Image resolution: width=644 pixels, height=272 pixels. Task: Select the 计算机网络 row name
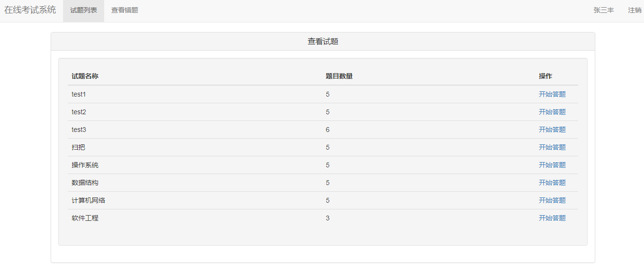(x=88, y=200)
